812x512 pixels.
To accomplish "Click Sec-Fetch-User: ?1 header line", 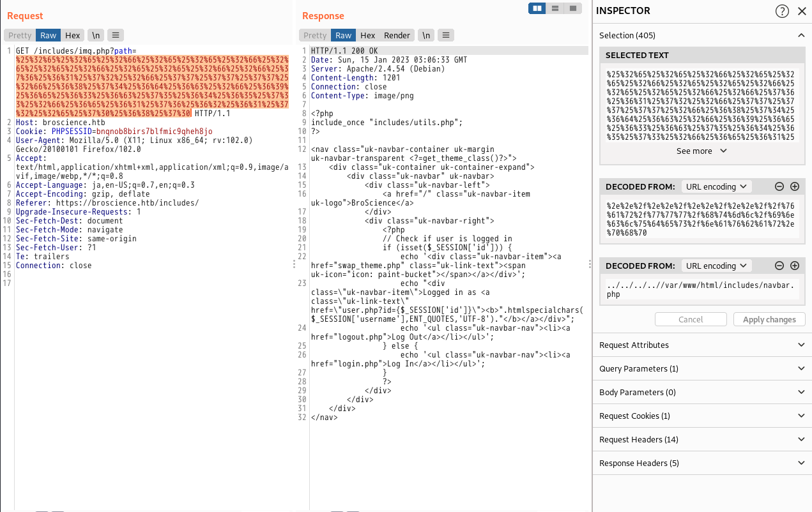I will click(56, 247).
